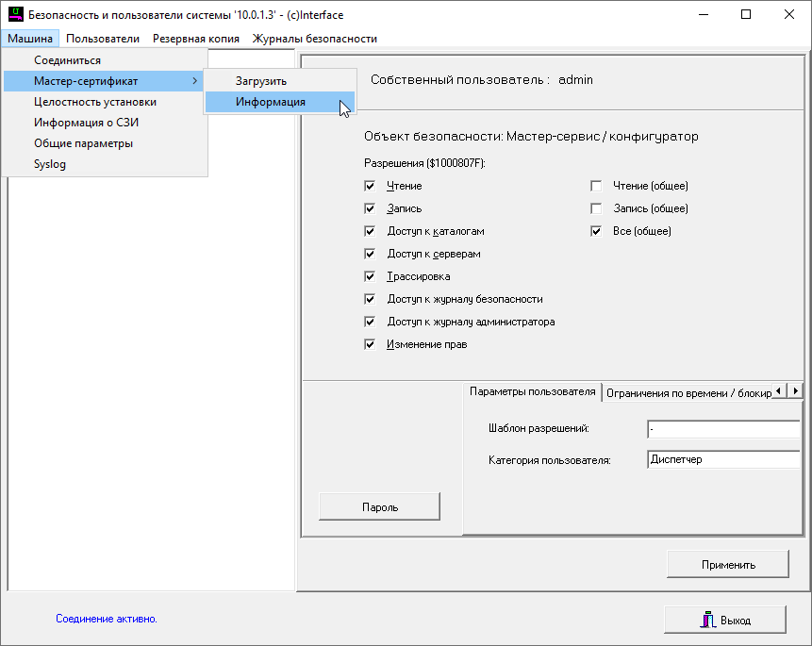Click the Выход exit button
This screenshot has width=812, height=646.
724,620
